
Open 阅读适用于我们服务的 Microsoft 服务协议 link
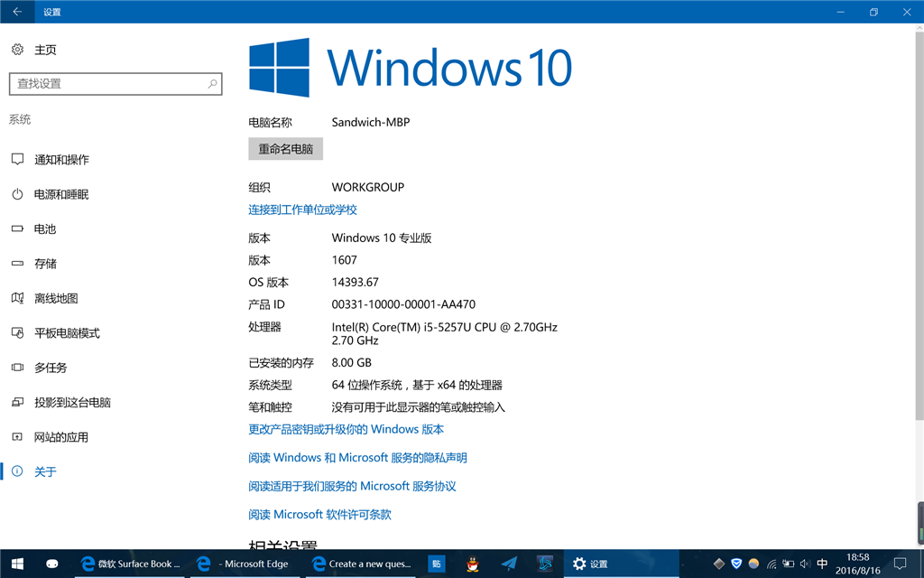[353, 486]
